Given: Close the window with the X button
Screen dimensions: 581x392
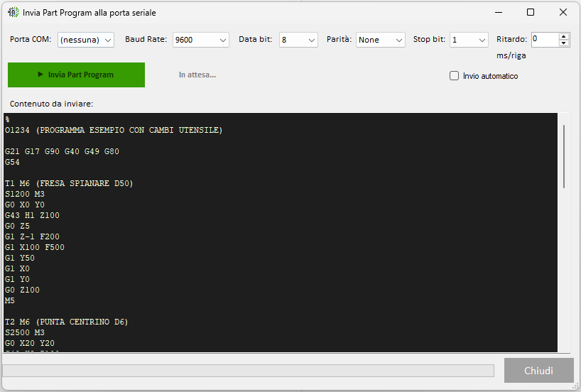Looking at the screenshot, I should click(563, 12).
